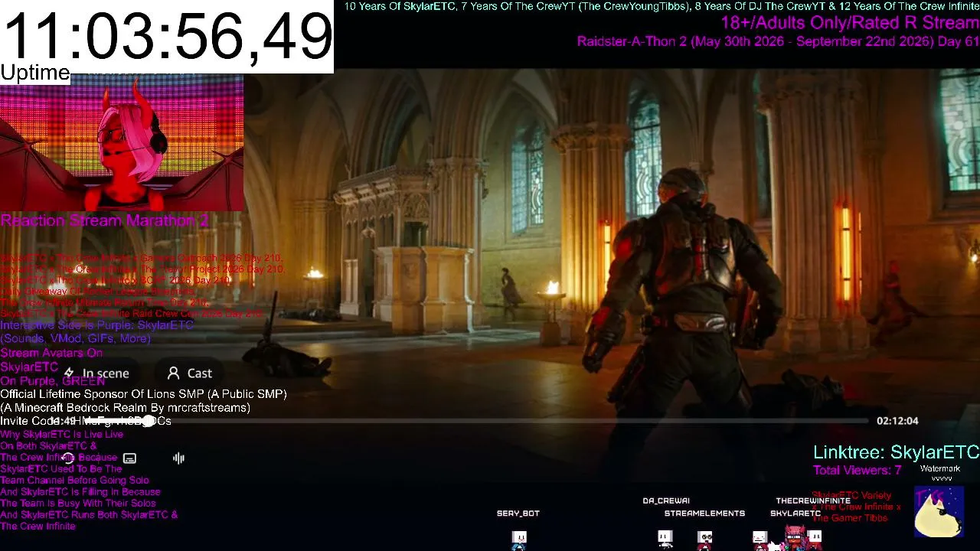Click the 'In scene' button
Screen dimensions: 980x551
[x=96, y=373]
